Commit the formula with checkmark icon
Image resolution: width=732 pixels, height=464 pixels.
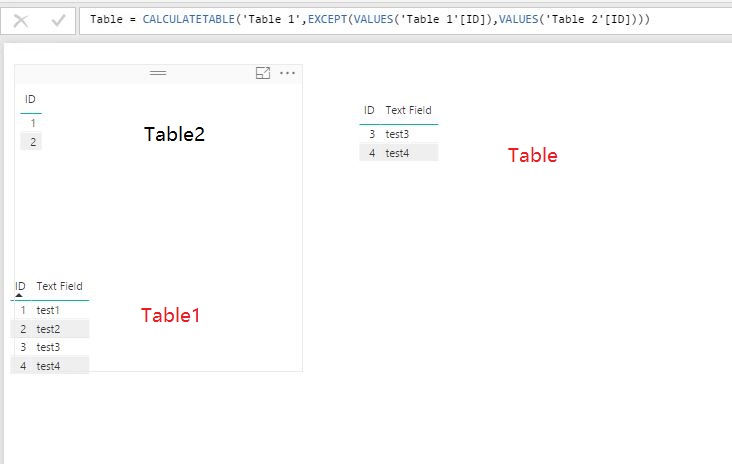pyautogui.click(x=58, y=21)
